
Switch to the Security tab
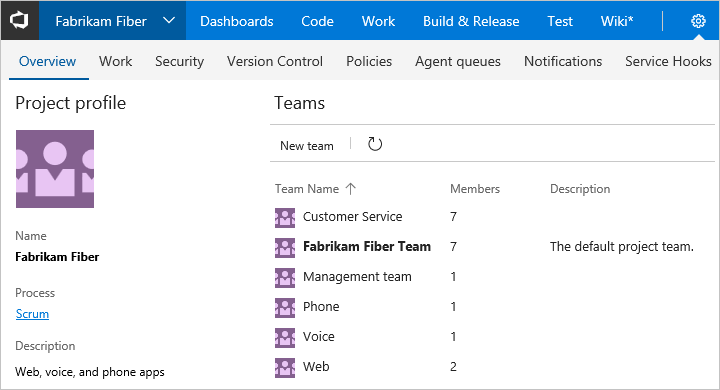click(180, 61)
